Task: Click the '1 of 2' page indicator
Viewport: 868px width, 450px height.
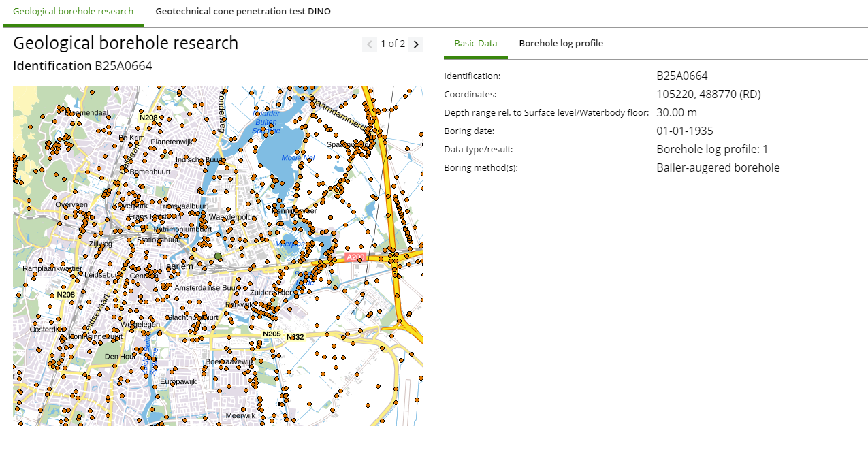Action: [393, 44]
